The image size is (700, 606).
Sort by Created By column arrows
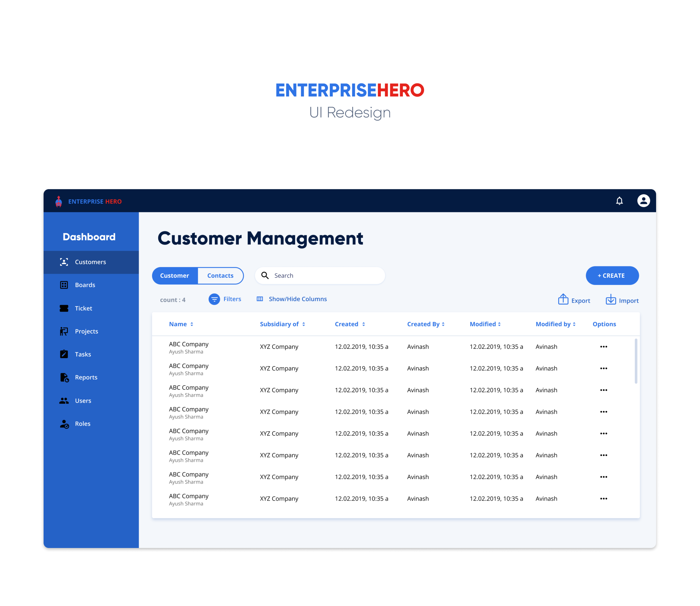tap(443, 324)
